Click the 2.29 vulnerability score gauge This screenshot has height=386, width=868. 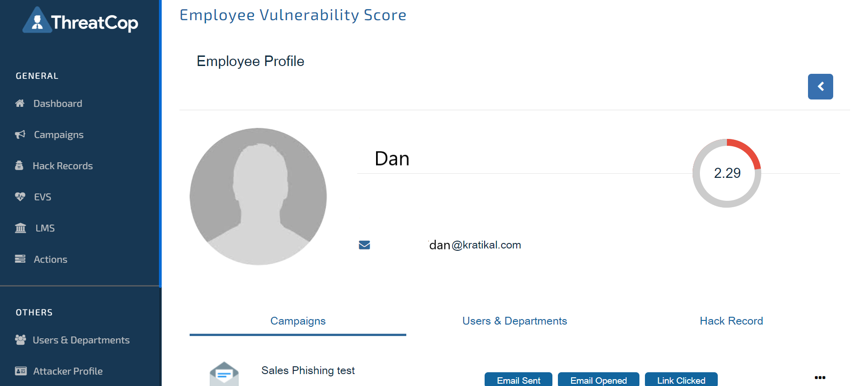coord(727,173)
